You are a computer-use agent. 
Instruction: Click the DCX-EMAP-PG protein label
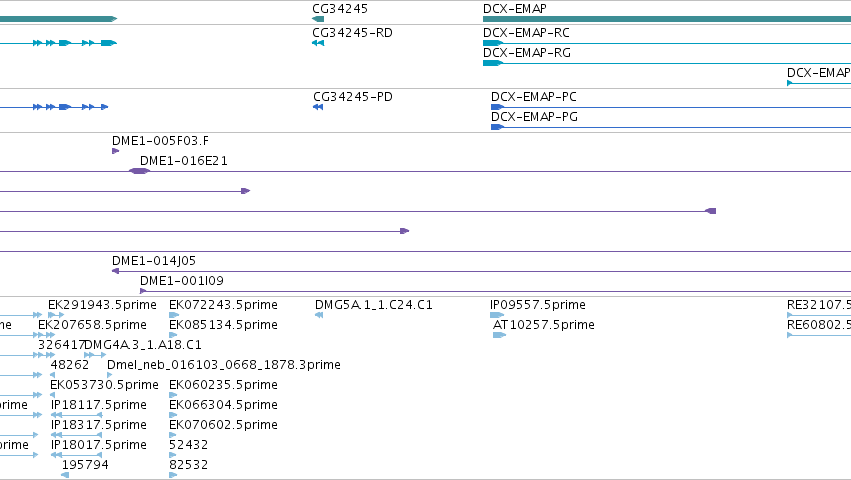point(534,117)
